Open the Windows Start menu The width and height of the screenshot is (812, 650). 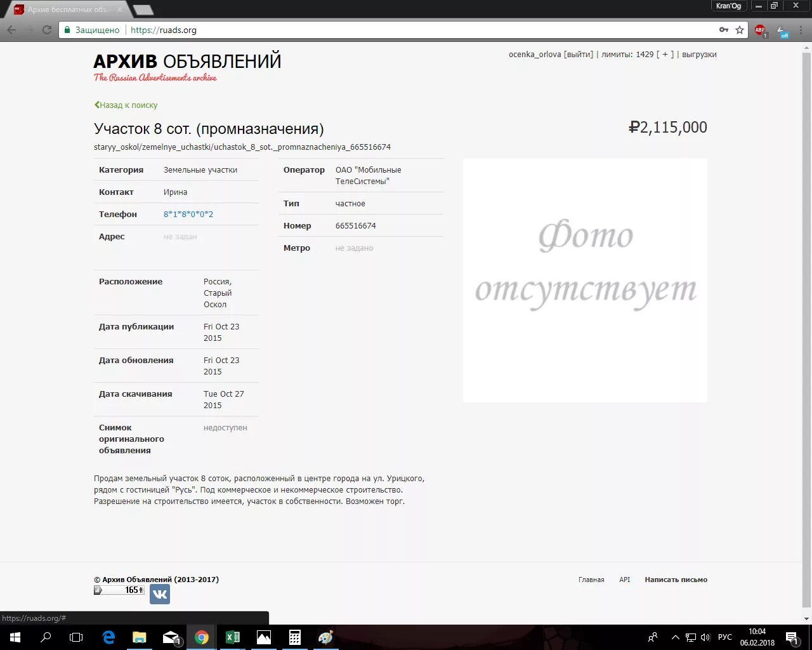pyautogui.click(x=15, y=637)
